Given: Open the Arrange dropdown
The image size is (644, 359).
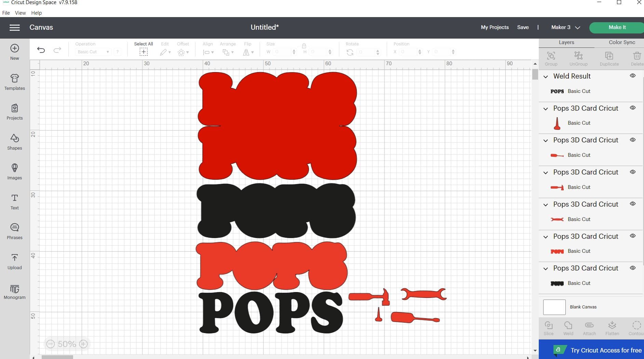Looking at the screenshot, I should pyautogui.click(x=228, y=52).
